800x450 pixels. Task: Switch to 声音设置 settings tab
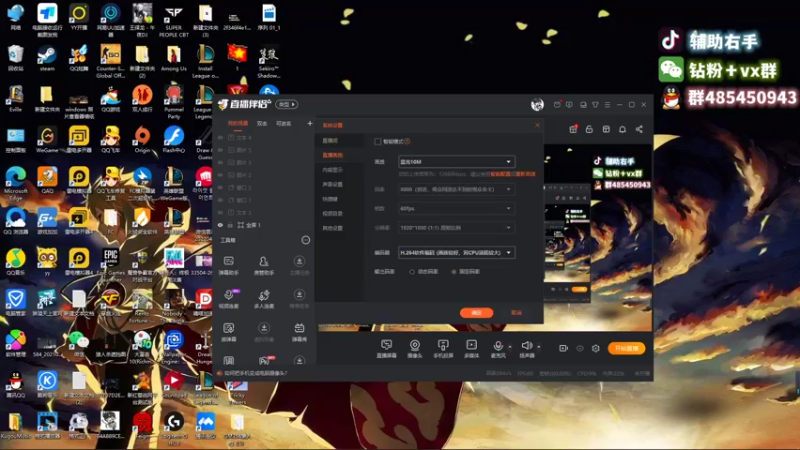(x=333, y=185)
